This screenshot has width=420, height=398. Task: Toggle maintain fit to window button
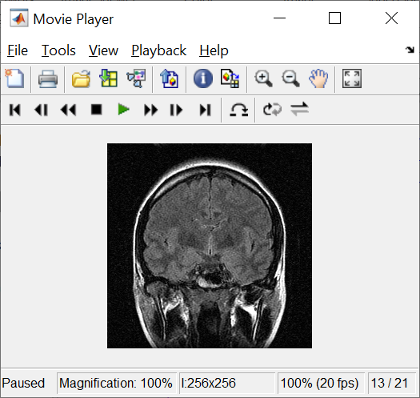tap(352, 79)
